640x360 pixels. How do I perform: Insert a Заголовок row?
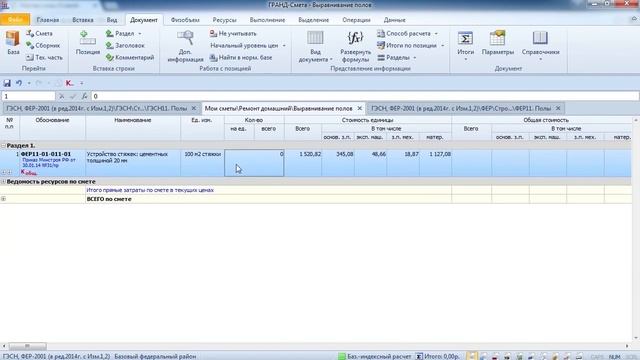click(125, 45)
